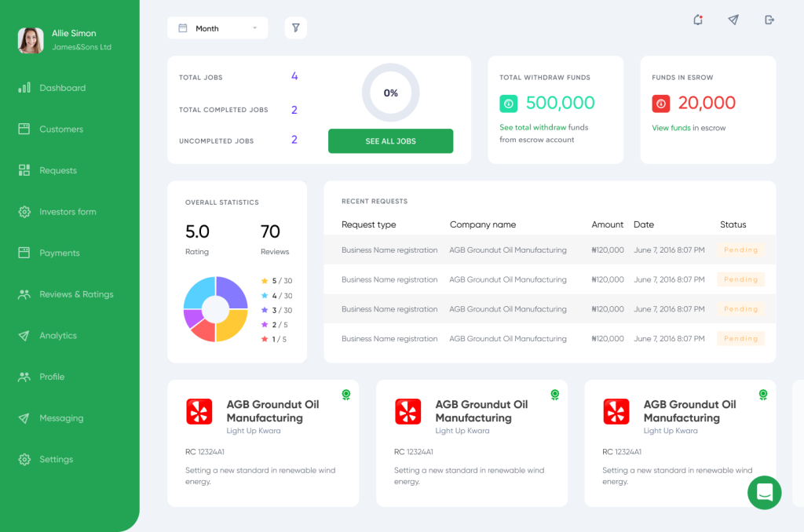Click Allie Simon's profile avatar
804x532 pixels.
pyautogui.click(x=31, y=40)
